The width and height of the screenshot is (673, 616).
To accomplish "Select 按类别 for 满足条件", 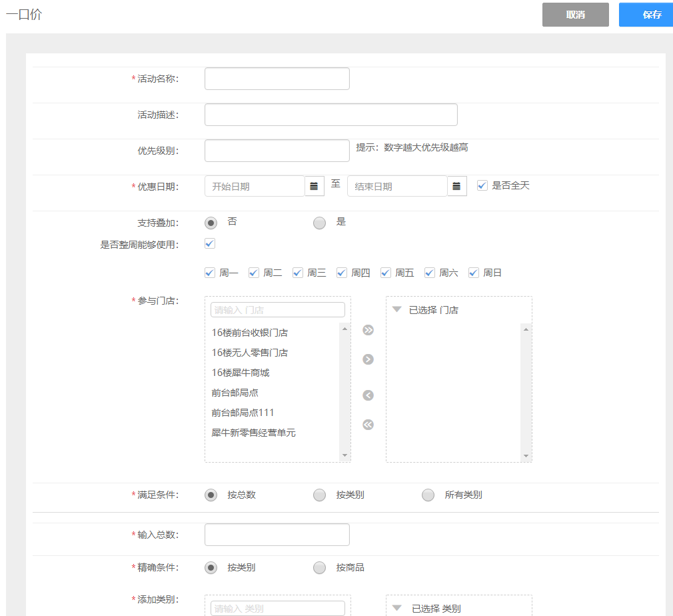I will [x=319, y=495].
